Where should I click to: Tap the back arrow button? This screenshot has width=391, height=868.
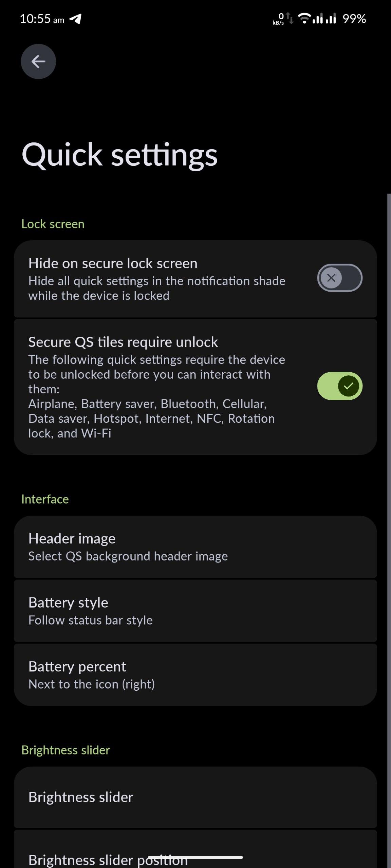38,61
